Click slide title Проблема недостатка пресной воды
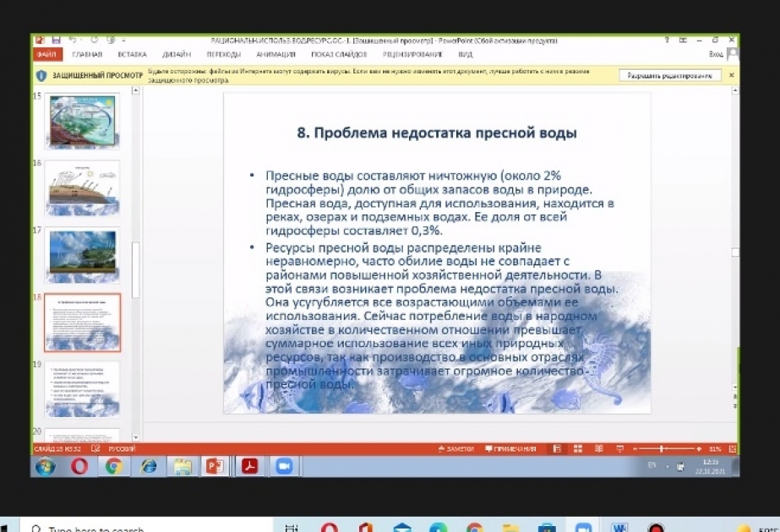 (x=437, y=133)
